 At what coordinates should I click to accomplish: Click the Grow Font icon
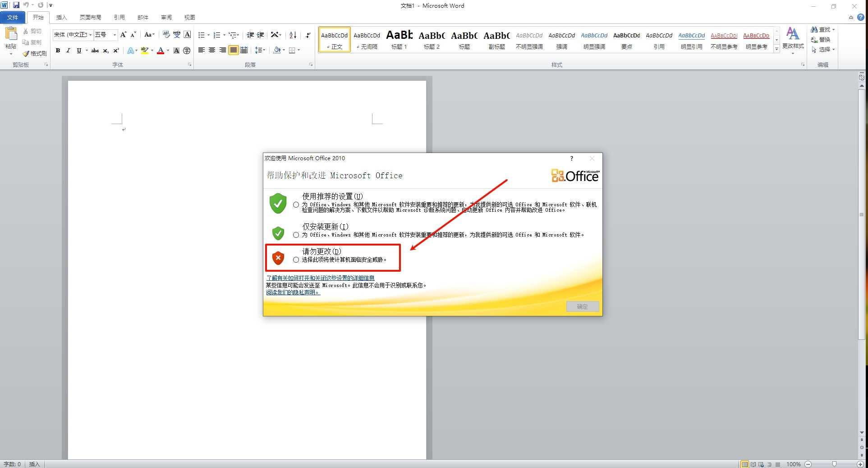(x=123, y=35)
